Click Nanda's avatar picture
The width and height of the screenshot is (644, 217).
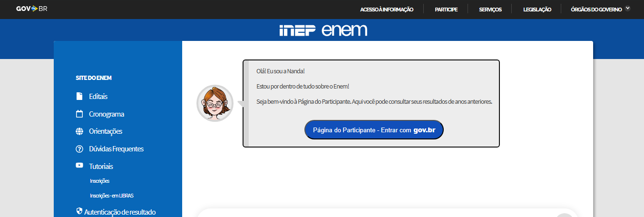[x=215, y=103]
